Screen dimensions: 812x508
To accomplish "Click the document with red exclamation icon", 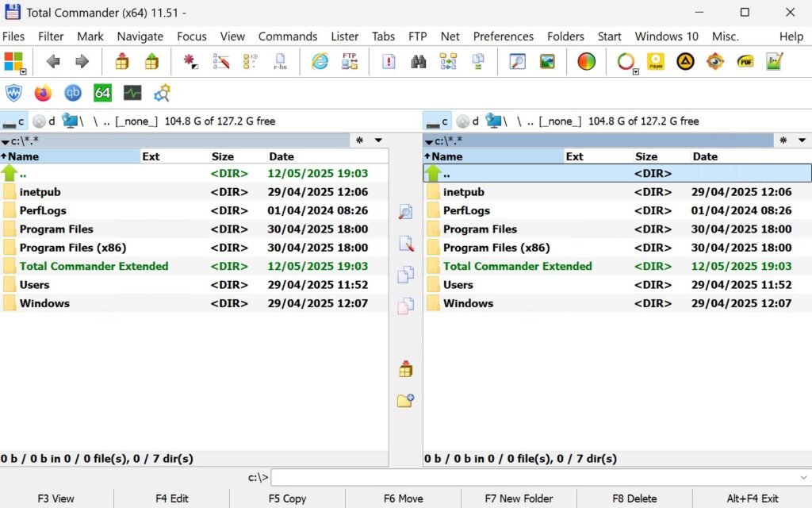I will coord(389,62).
